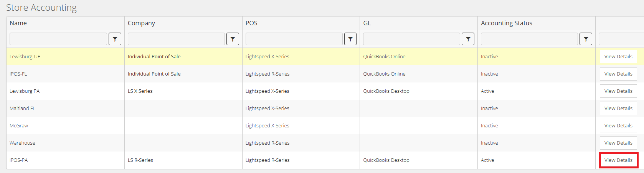Open filter options for Accounting Status column
This screenshot has width=644, height=173.
click(x=586, y=39)
